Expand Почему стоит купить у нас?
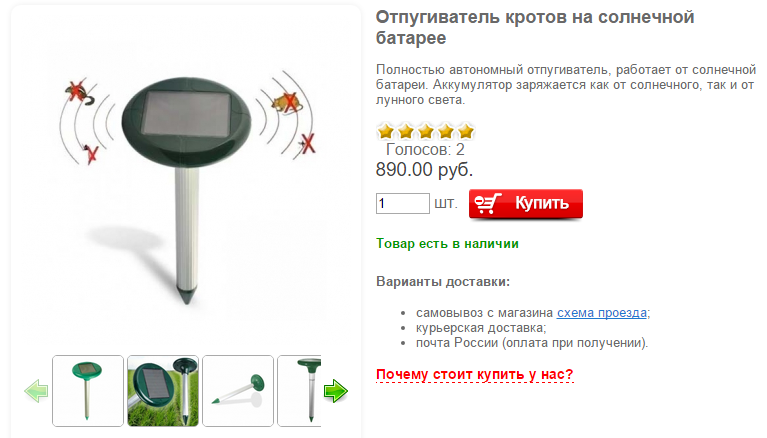The width and height of the screenshot is (767, 438). point(474,374)
